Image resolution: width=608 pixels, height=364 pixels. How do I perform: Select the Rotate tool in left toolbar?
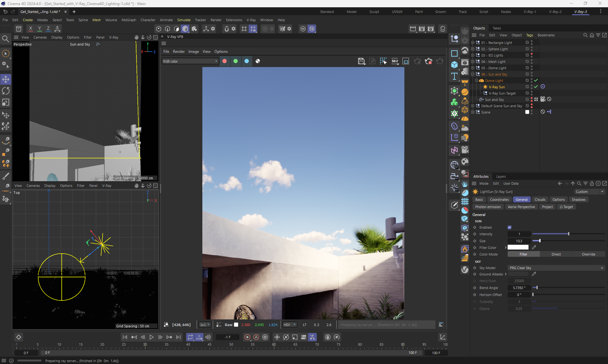tap(6, 91)
